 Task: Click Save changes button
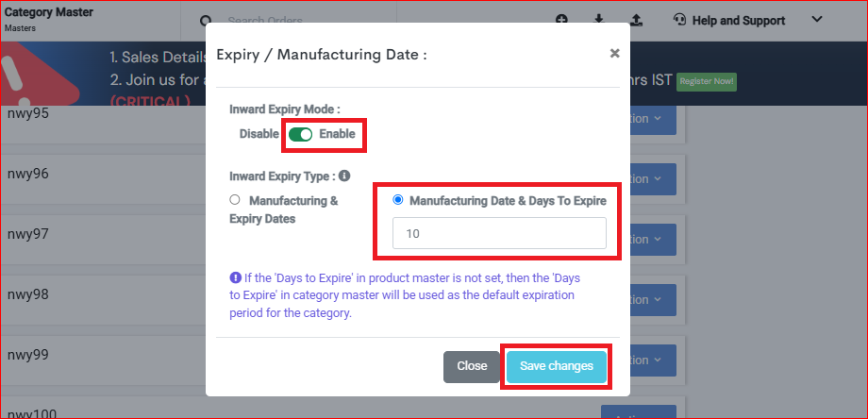[557, 366]
